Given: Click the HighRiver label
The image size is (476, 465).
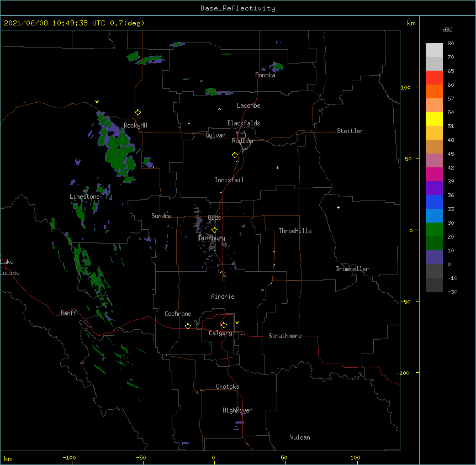Looking at the screenshot, I should click(x=237, y=410).
